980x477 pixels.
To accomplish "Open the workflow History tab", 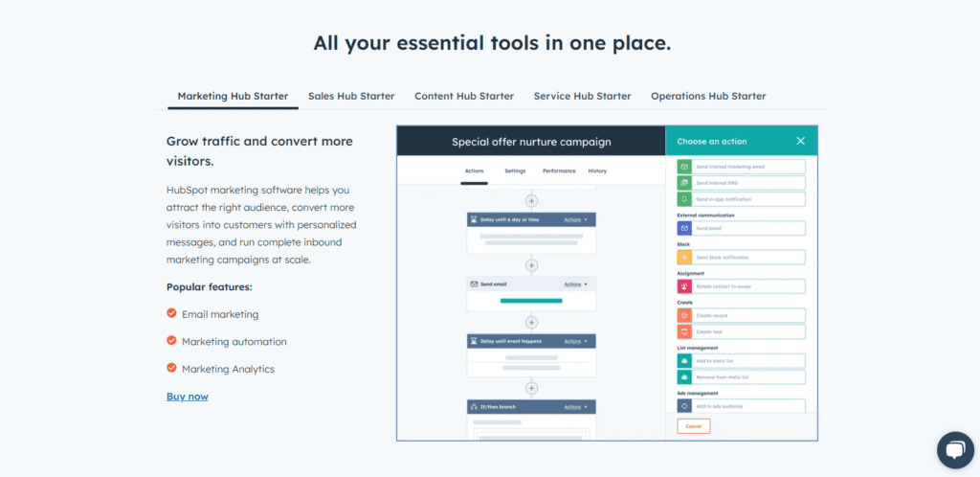I will pyautogui.click(x=597, y=170).
